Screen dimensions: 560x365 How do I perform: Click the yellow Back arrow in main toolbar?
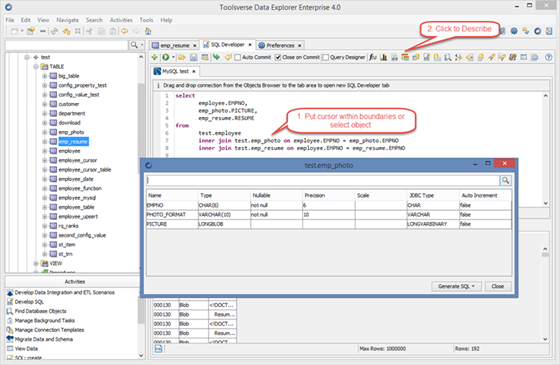pyautogui.click(x=124, y=31)
